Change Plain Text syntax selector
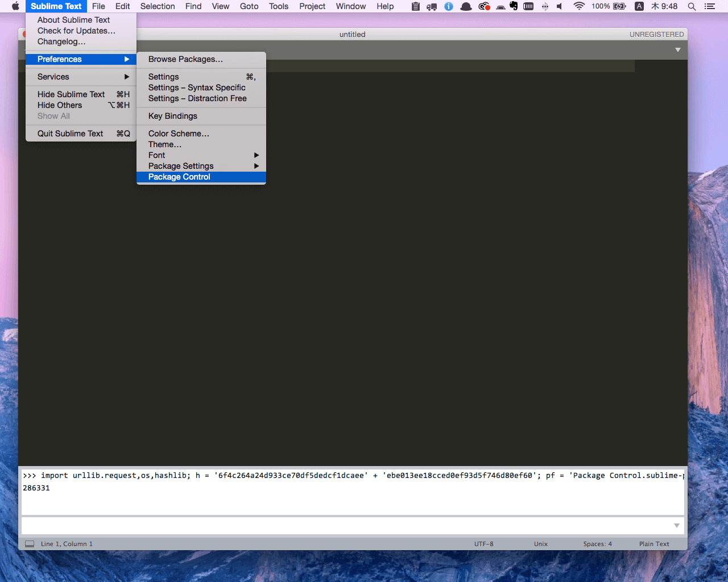This screenshot has width=728, height=582. (x=654, y=544)
